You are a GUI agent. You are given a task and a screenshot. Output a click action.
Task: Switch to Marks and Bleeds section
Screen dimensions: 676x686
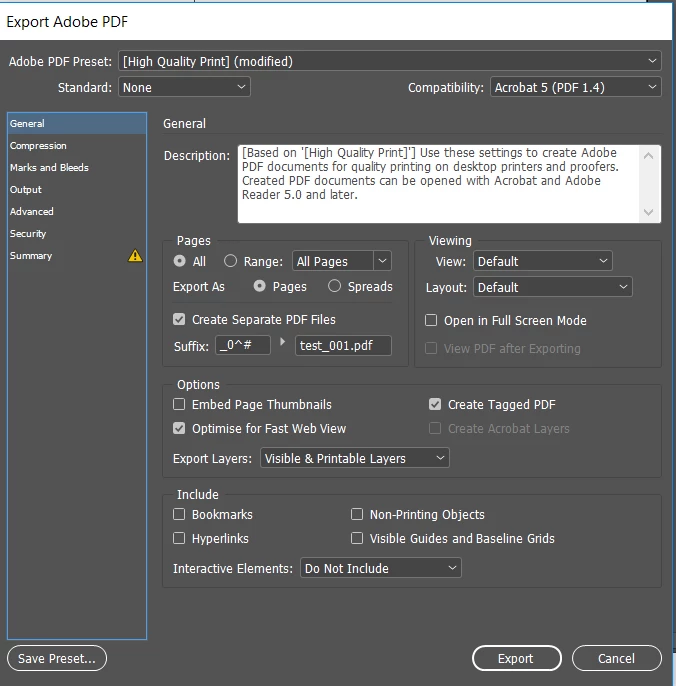pos(77,168)
